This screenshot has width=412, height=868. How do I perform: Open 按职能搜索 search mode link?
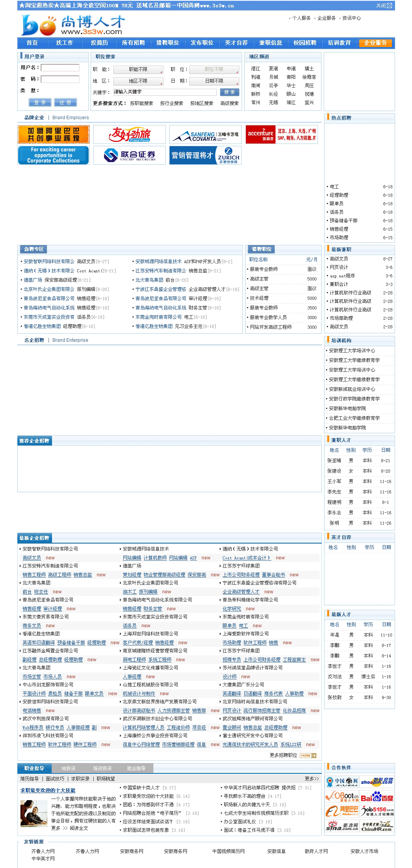[x=141, y=103]
